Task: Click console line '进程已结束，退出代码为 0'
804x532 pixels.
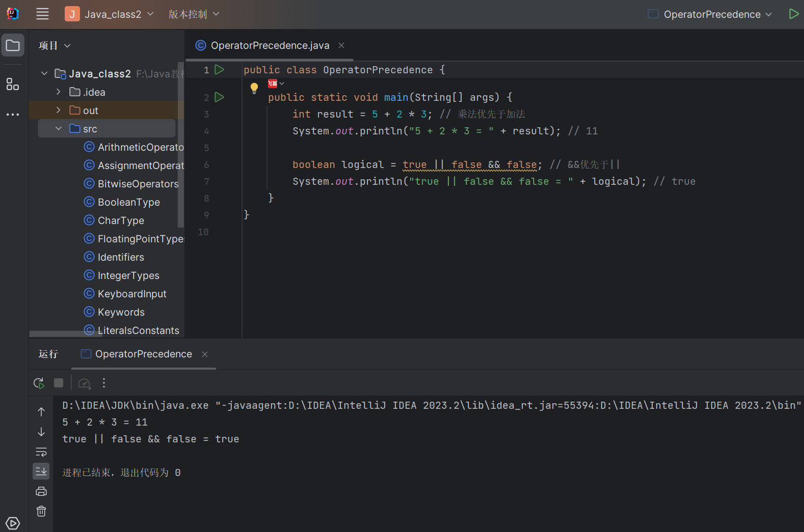Action: [x=122, y=472]
